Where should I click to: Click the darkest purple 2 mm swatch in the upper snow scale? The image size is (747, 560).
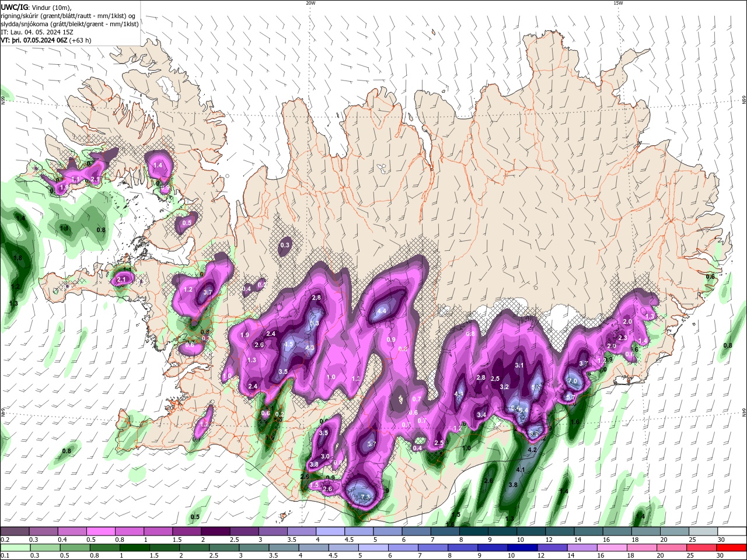point(215,531)
